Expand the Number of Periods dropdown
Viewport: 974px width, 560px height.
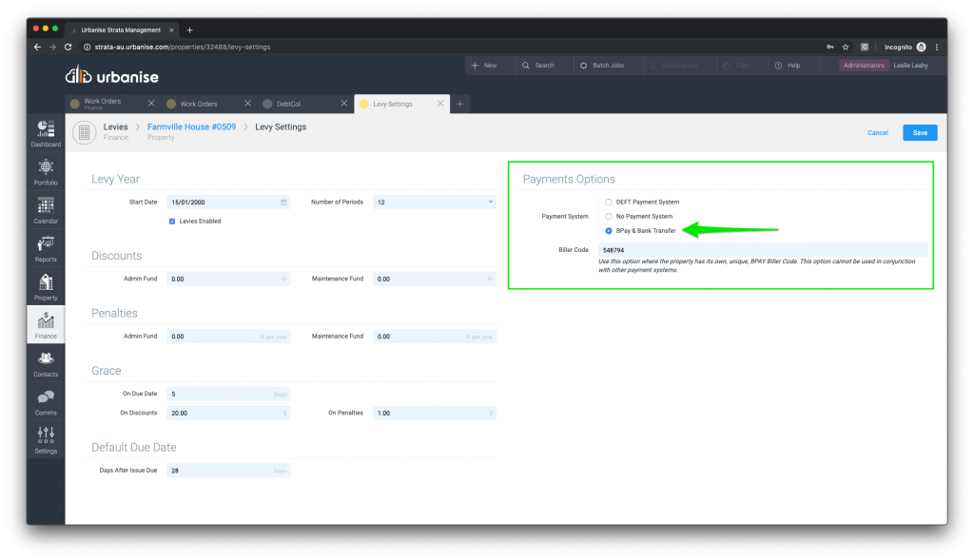435,203
